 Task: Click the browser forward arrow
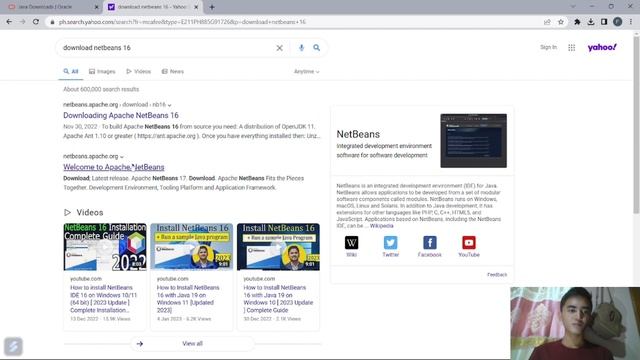coord(22,22)
